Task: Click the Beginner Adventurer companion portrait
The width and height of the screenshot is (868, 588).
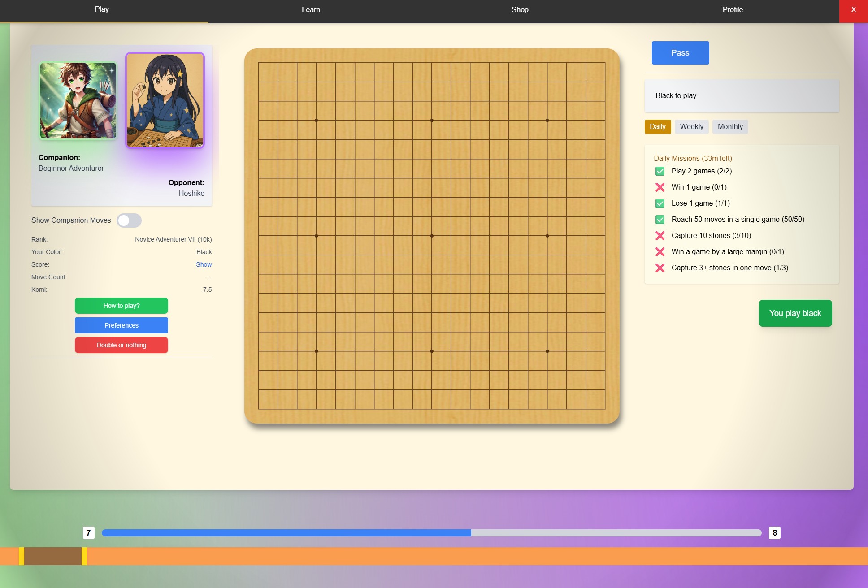Action: tap(78, 100)
